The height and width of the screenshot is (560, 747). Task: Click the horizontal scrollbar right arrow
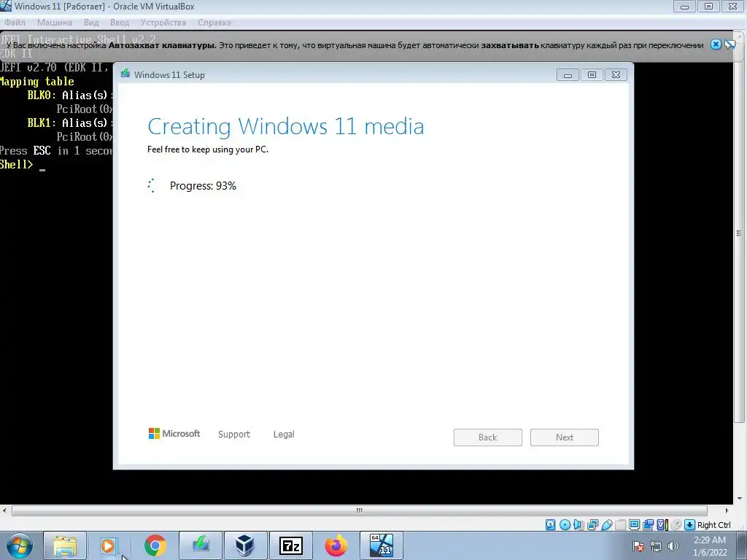click(727, 510)
